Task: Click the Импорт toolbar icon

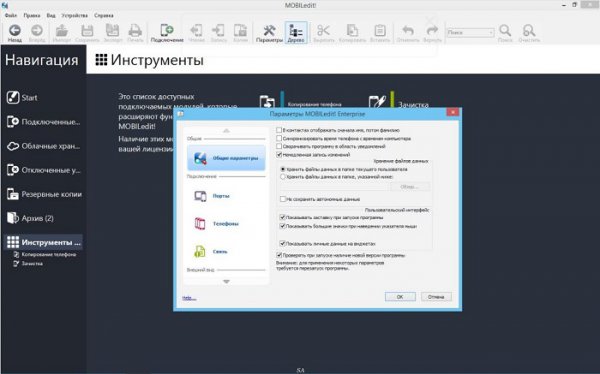Action: tap(62, 33)
